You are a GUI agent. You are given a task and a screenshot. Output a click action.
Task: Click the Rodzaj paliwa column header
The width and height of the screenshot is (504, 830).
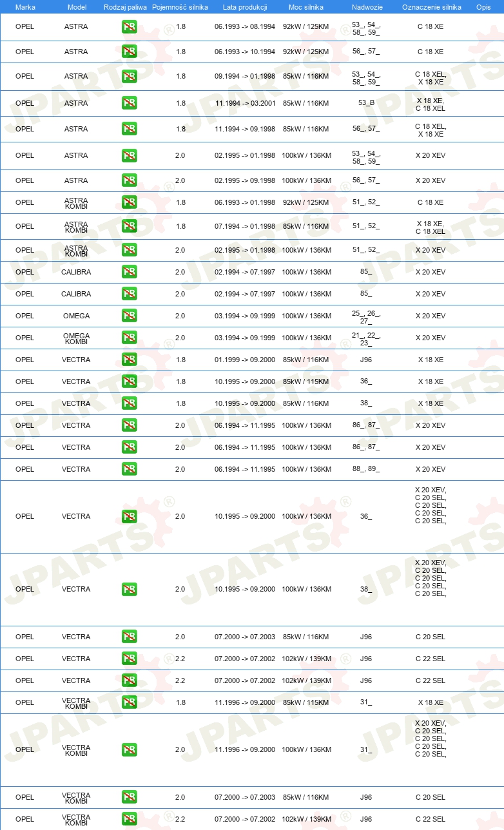point(125,6)
